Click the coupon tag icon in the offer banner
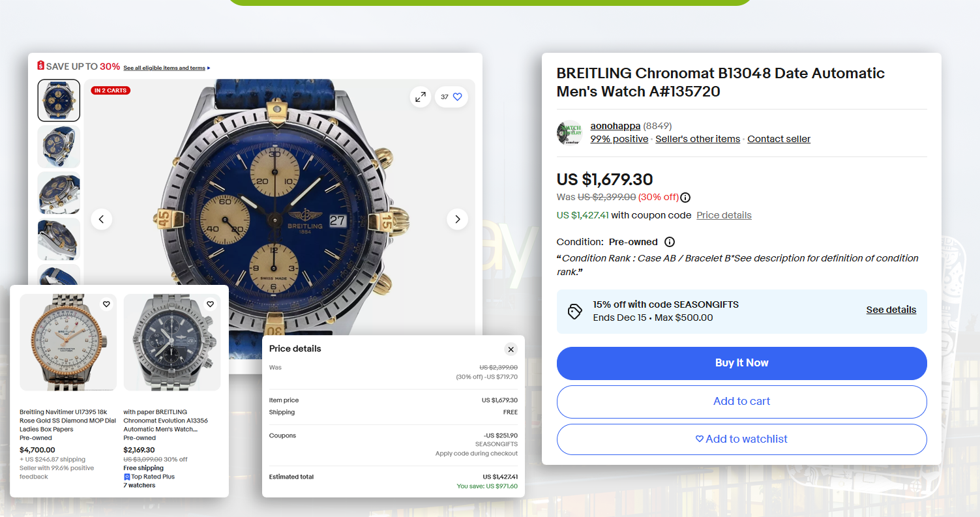Screen dimensions: 980x517 (575, 312)
